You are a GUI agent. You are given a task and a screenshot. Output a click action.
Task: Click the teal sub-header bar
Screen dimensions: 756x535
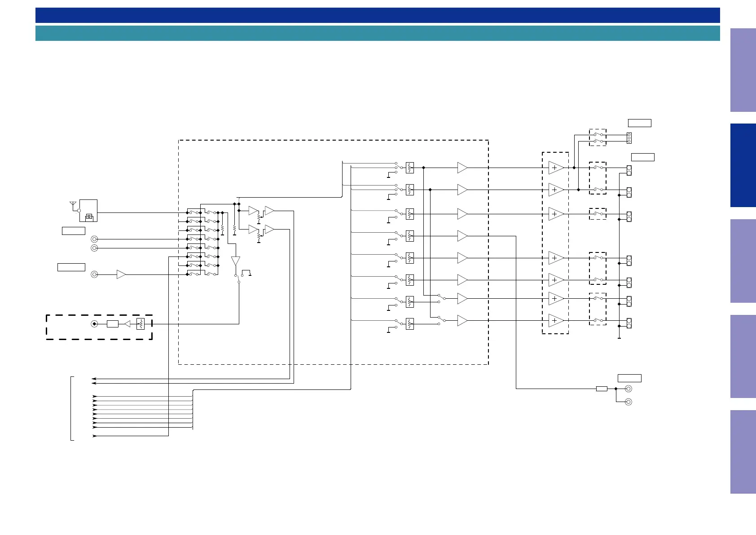(378, 33)
